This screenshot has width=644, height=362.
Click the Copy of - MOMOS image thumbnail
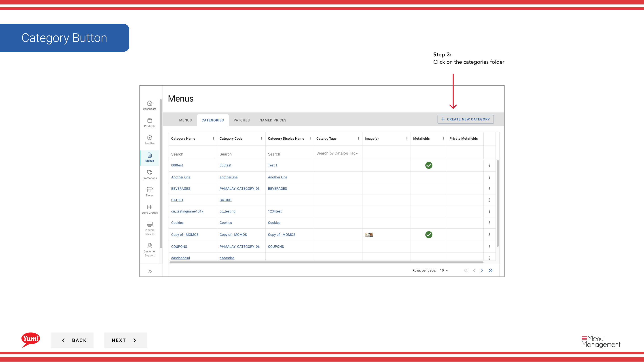click(x=369, y=235)
